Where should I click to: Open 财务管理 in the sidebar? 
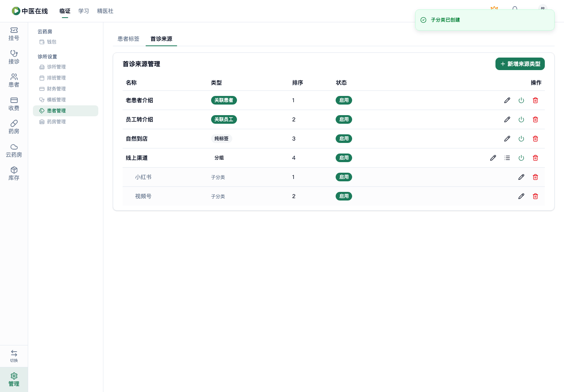(65, 89)
